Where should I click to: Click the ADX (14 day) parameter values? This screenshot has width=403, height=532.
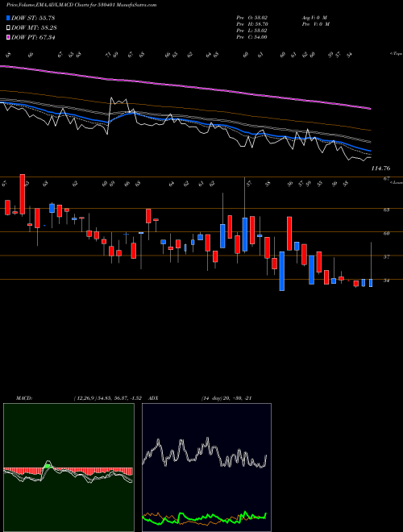click(x=226, y=398)
